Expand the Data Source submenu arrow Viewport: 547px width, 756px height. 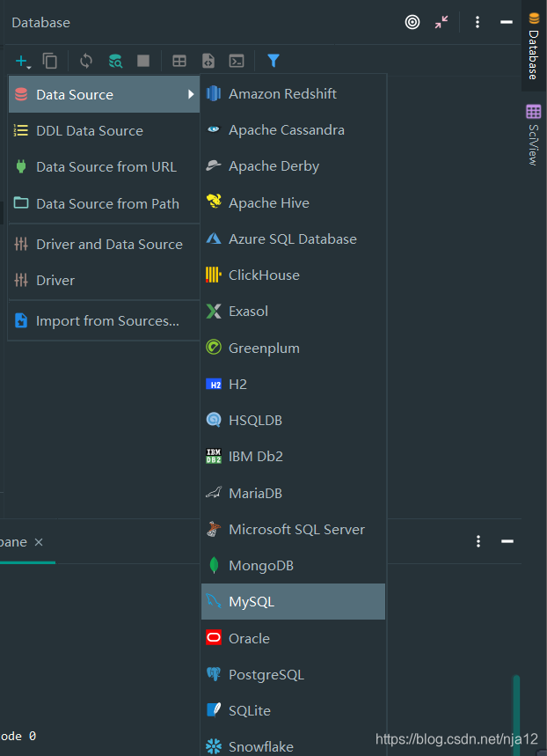pyautogui.click(x=191, y=94)
